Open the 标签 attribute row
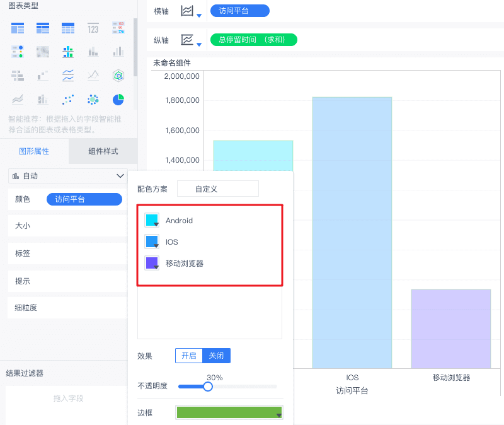Screen dimensions: 504x425 pyautogui.click(x=67, y=253)
